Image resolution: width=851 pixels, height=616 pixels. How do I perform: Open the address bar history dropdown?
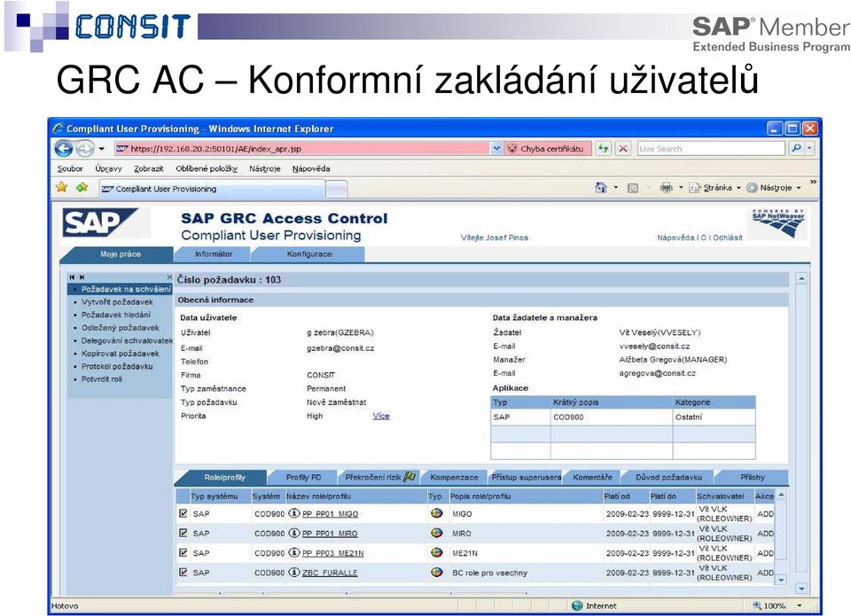click(496, 148)
